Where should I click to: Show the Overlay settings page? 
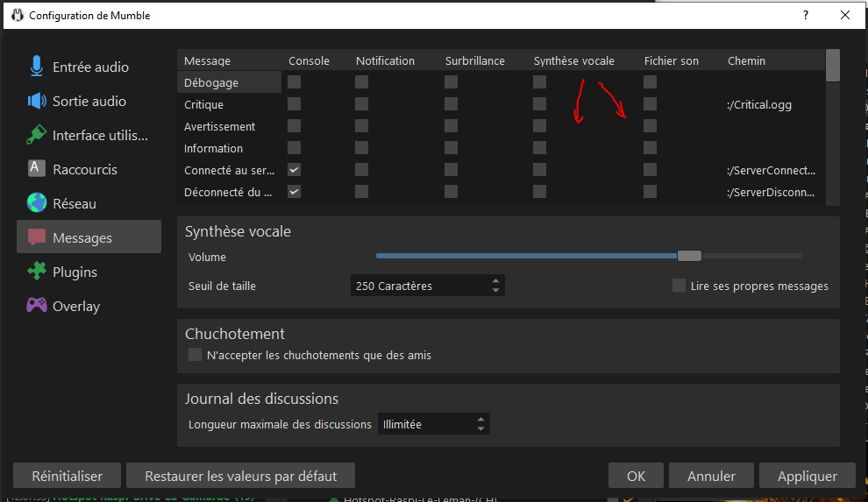tap(89, 307)
